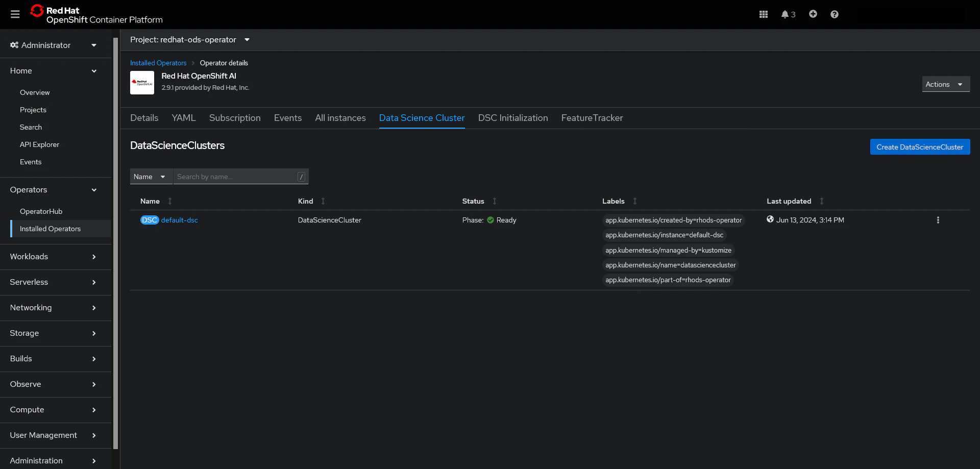
Task: Open OperatorHub in the sidebar
Action: coord(41,211)
